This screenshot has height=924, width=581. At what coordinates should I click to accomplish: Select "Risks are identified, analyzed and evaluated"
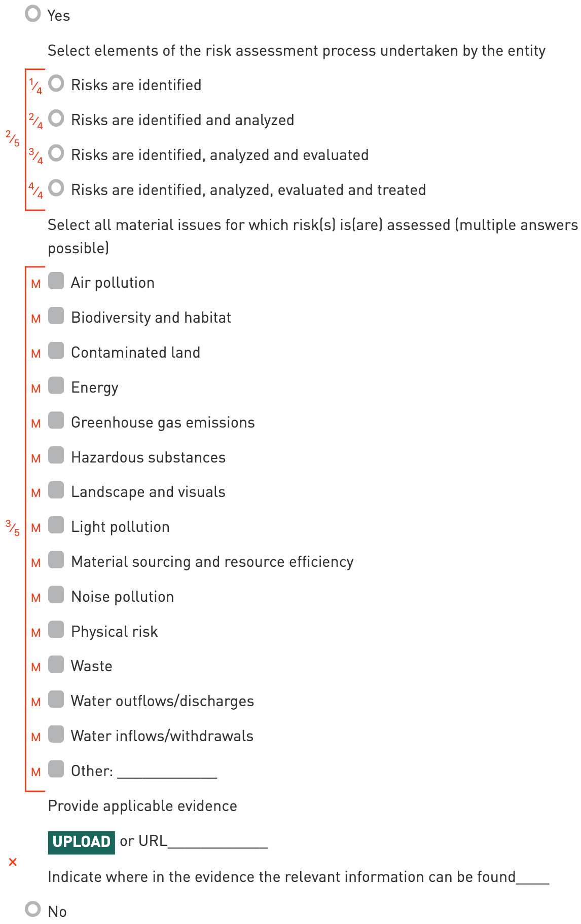click(56, 153)
